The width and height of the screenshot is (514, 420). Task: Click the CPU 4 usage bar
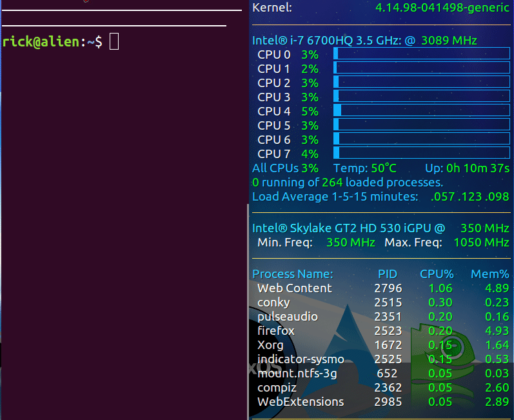pos(422,110)
